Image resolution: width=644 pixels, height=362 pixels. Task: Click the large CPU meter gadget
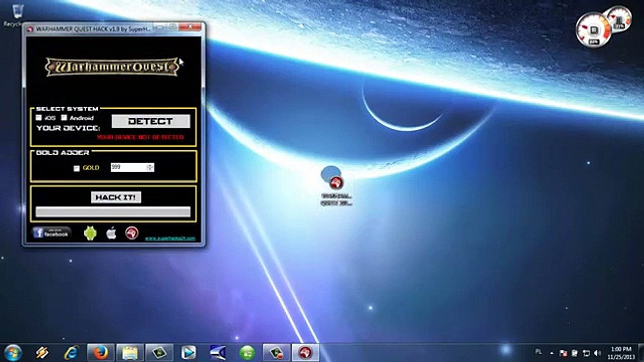[593, 30]
